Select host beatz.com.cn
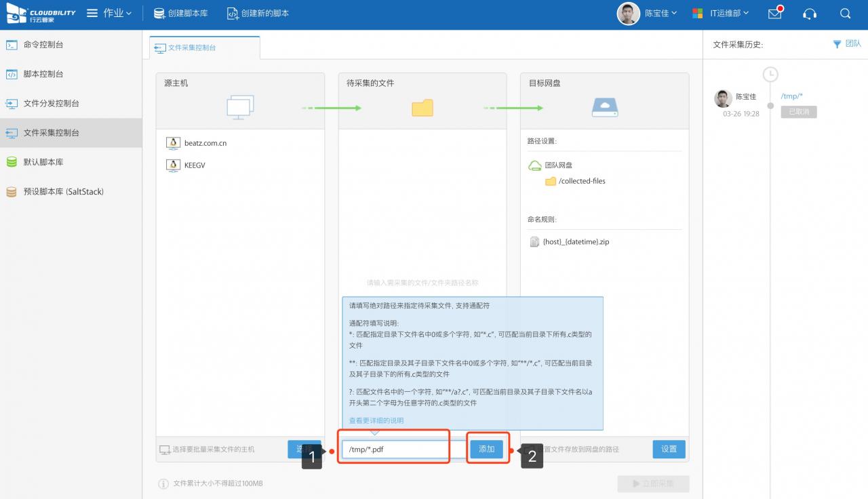The width and height of the screenshot is (868, 499). click(x=205, y=143)
